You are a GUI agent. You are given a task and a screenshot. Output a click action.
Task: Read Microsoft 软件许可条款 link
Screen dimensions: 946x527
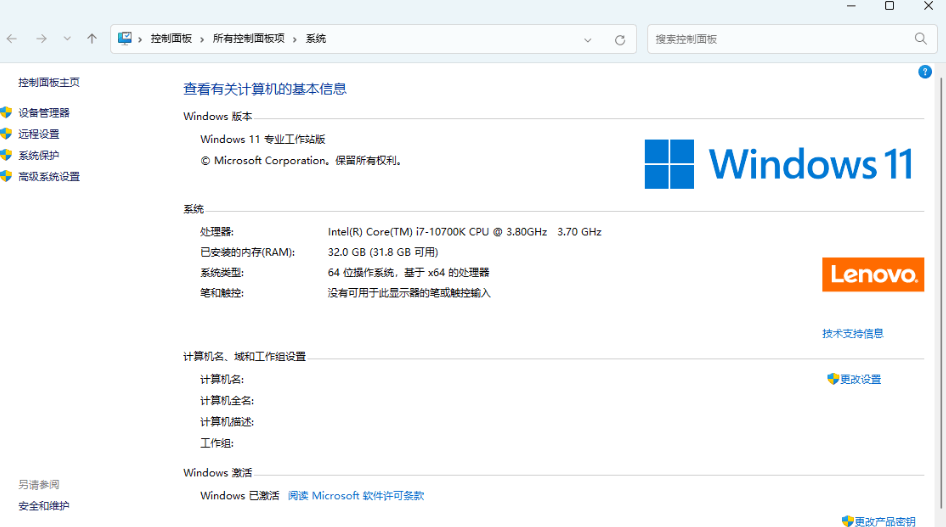tap(356, 496)
